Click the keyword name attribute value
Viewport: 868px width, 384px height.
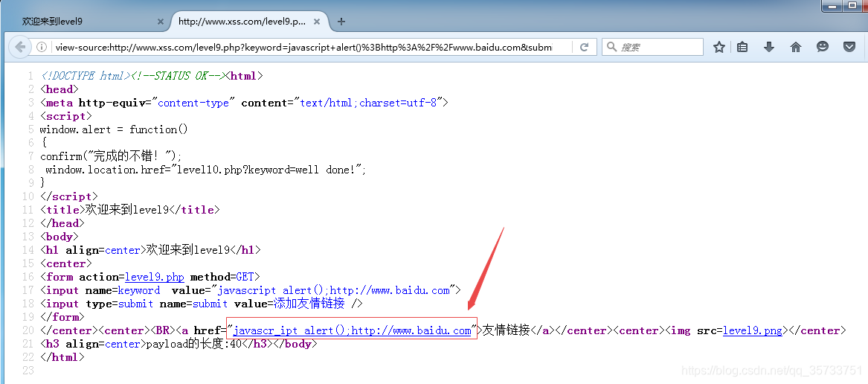pos(139,290)
